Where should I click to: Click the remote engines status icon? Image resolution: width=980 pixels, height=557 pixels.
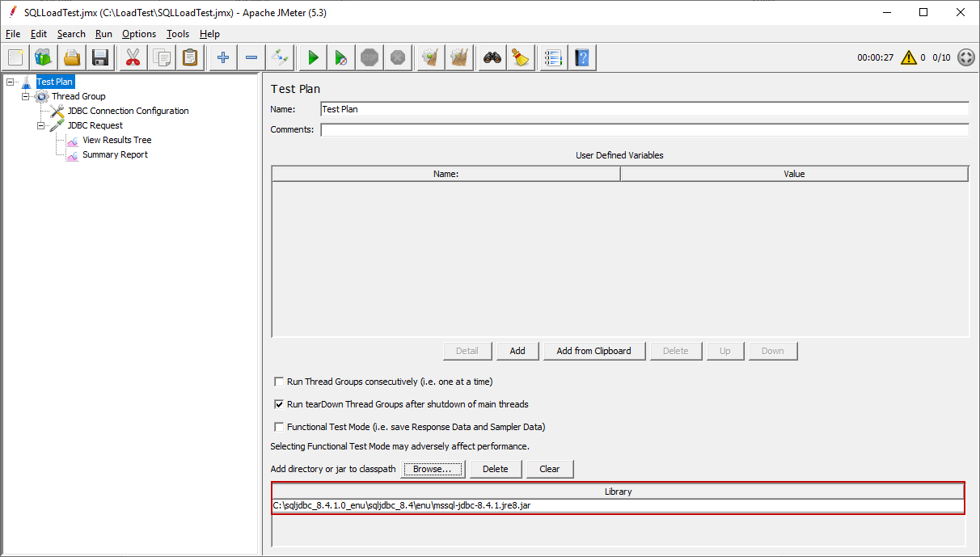(x=965, y=57)
